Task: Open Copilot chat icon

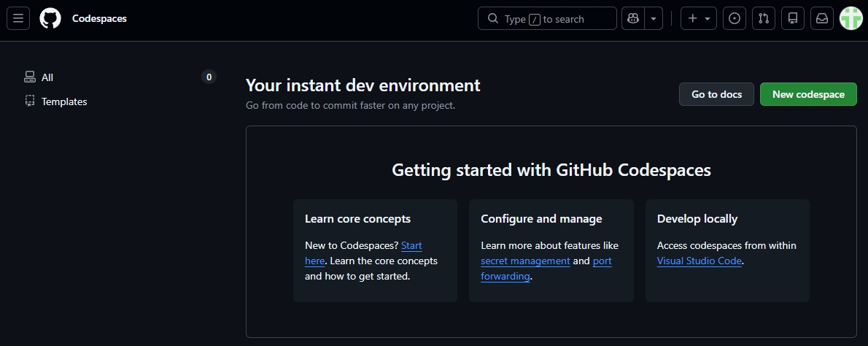Action: [x=632, y=18]
